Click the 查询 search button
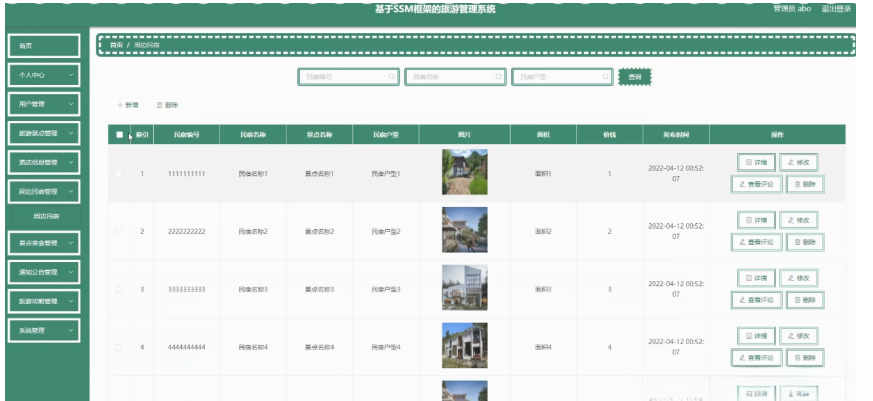Viewport: 873px width, 401px height. tap(635, 77)
